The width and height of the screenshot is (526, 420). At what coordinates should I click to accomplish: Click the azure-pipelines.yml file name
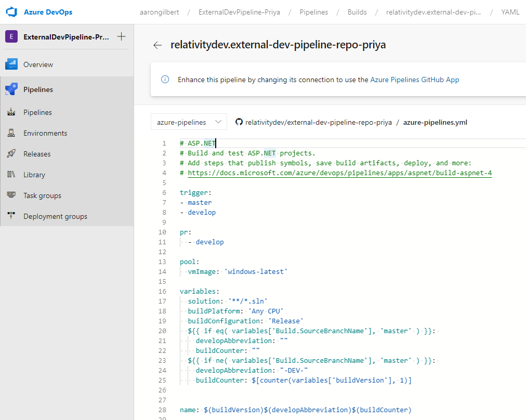point(435,123)
